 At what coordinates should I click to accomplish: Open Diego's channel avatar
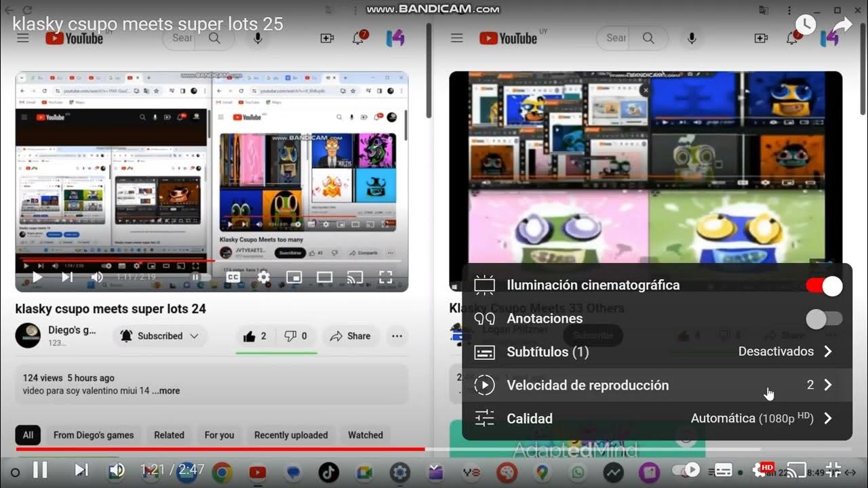tap(28, 335)
